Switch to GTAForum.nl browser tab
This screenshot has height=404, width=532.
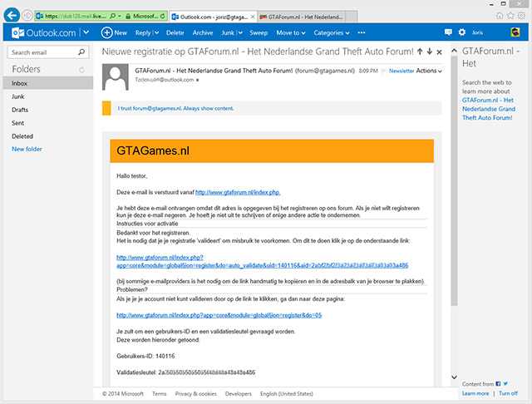pos(302,17)
